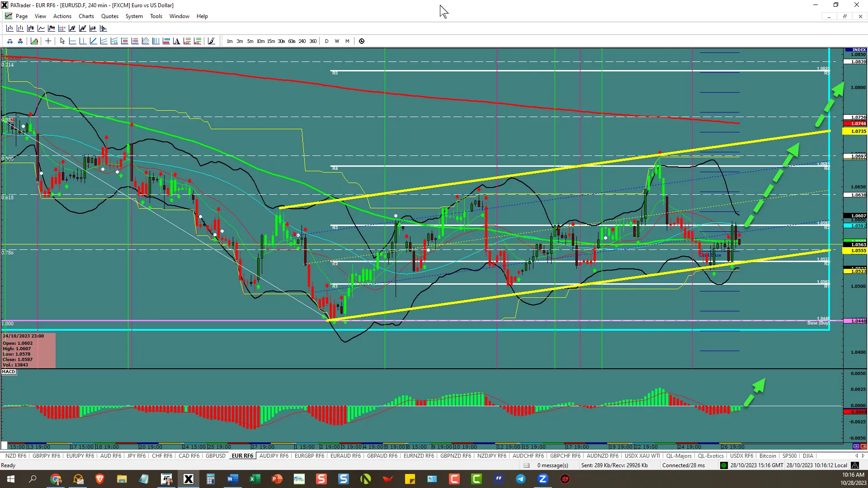Select the text label 'A' tool
The width and height of the screenshot is (868, 488).
click(x=176, y=41)
